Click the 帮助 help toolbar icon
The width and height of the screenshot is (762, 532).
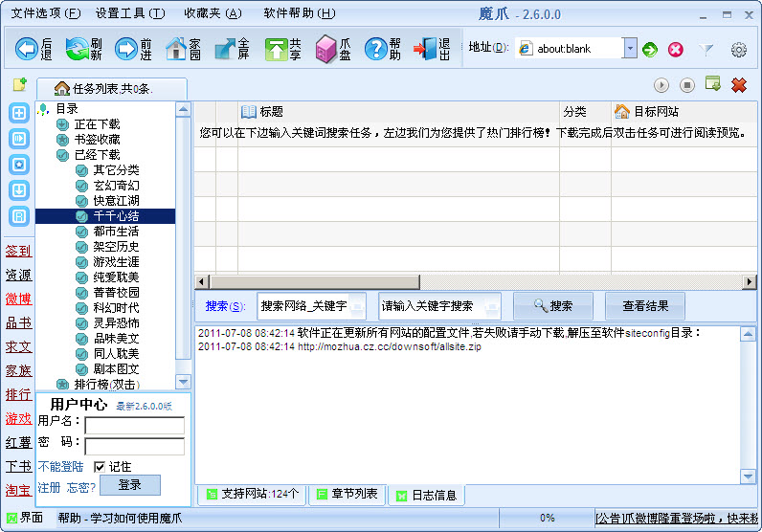click(383, 49)
